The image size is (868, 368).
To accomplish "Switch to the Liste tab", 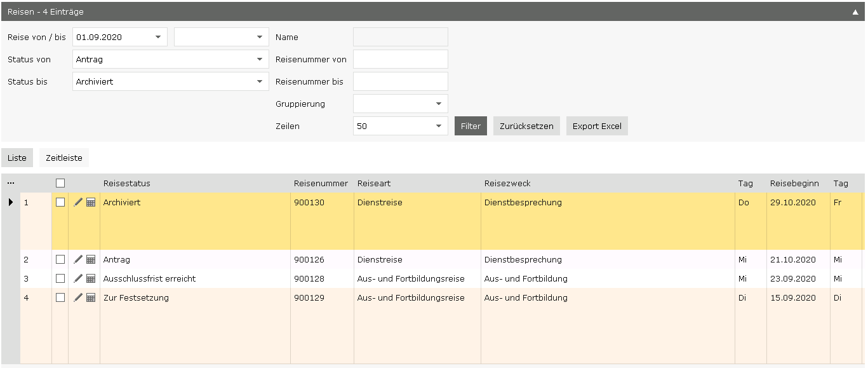I will point(17,158).
